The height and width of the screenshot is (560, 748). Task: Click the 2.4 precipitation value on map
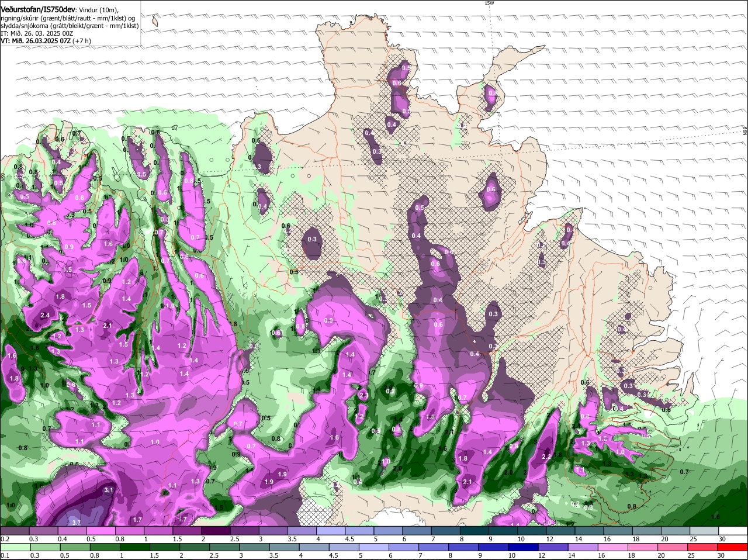pyautogui.click(x=45, y=315)
